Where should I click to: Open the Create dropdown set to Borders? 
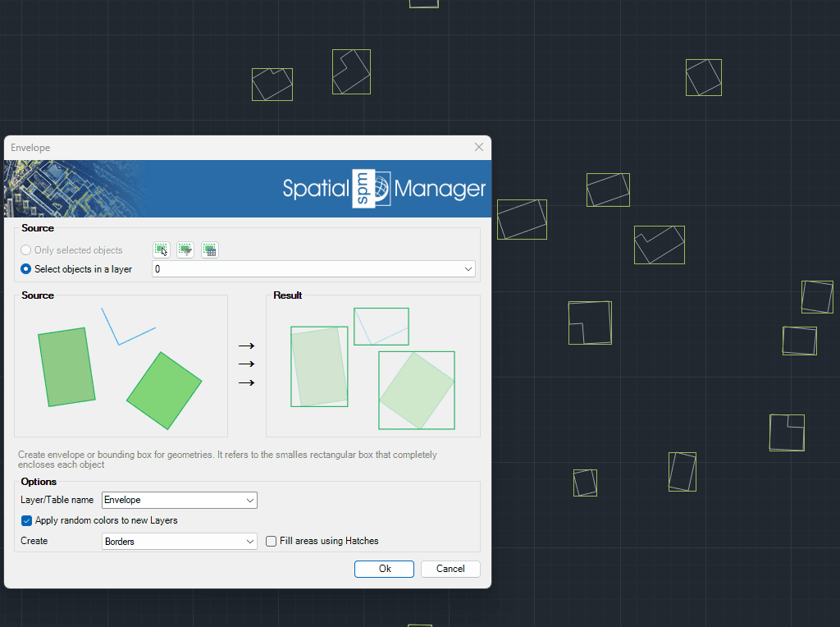[180, 542]
